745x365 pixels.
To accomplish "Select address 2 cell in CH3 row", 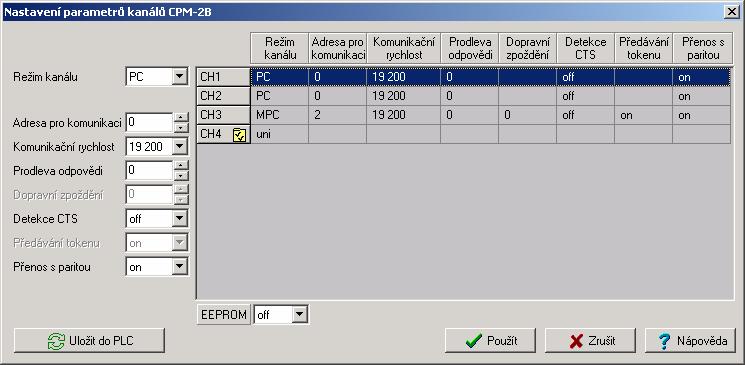I will tap(338, 115).
